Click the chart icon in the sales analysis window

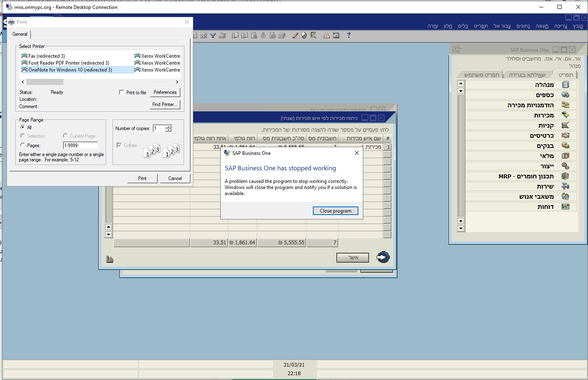coord(110,259)
